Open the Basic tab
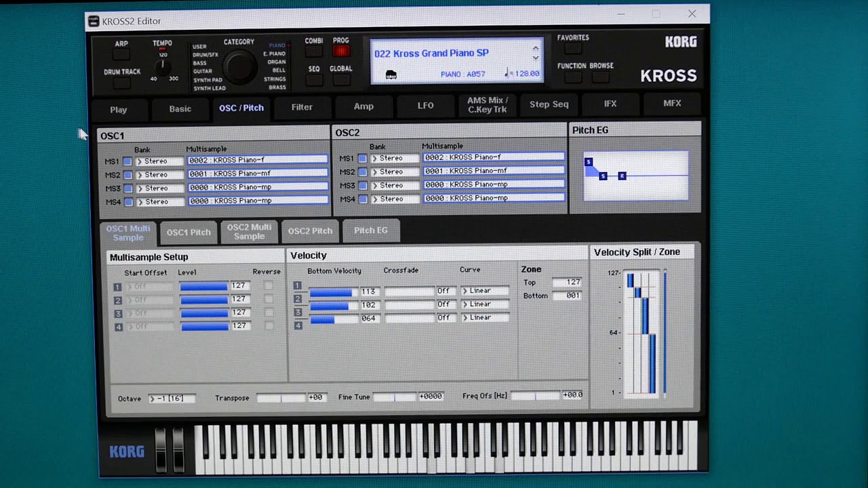Image resolution: width=868 pixels, height=488 pixels. click(x=180, y=108)
